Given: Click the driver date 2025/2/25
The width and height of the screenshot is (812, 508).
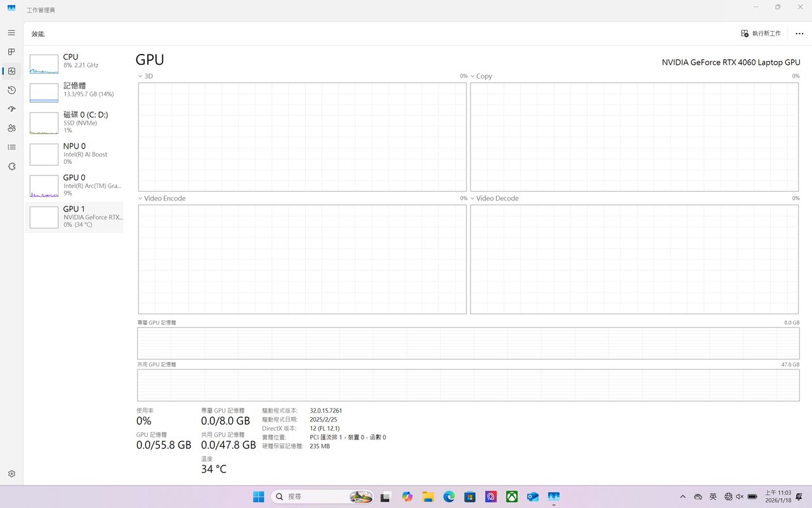Looking at the screenshot, I should (324, 420).
